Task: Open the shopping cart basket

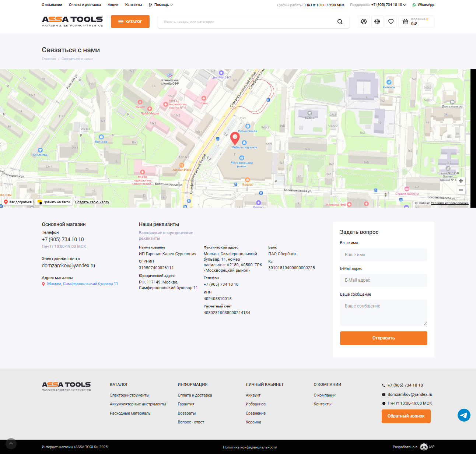Action: [416, 22]
